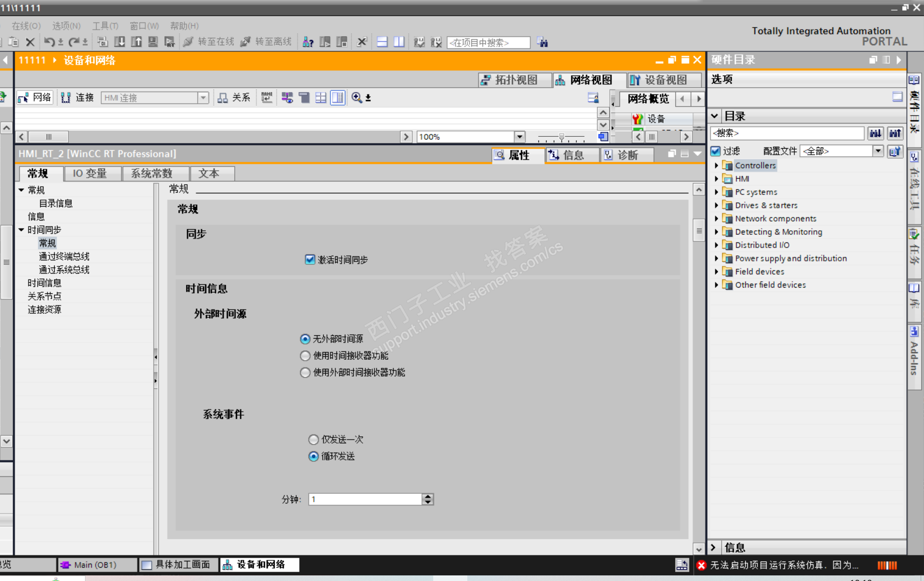924x581 pixels.
Task: Click the overview navigation icon below network canvas
Action: (603, 136)
